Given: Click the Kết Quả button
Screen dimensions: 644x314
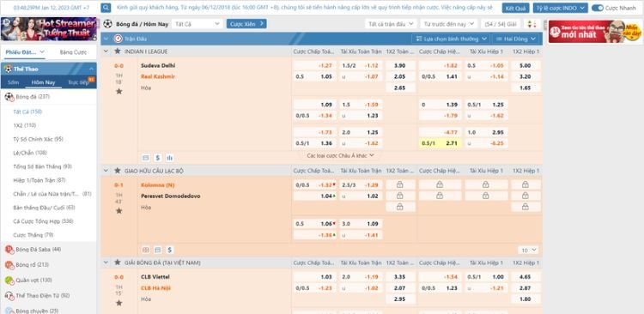Looking at the screenshot, I should point(515,8).
